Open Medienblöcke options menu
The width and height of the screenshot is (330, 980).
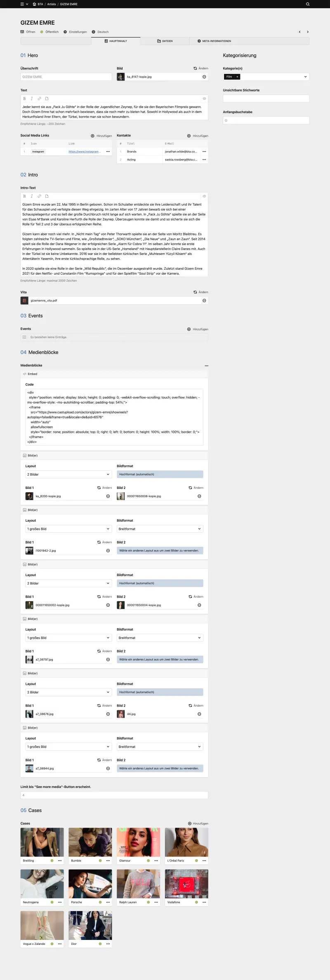tap(207, 366)
